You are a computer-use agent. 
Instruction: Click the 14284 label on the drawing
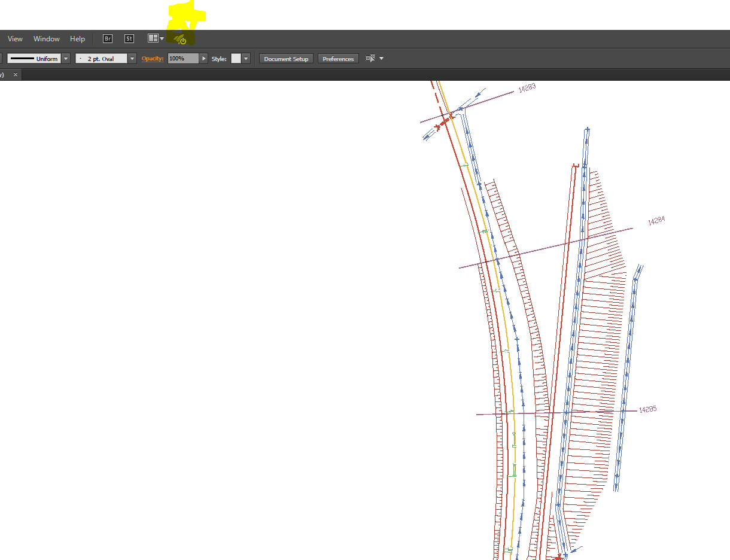click(656, 221)
